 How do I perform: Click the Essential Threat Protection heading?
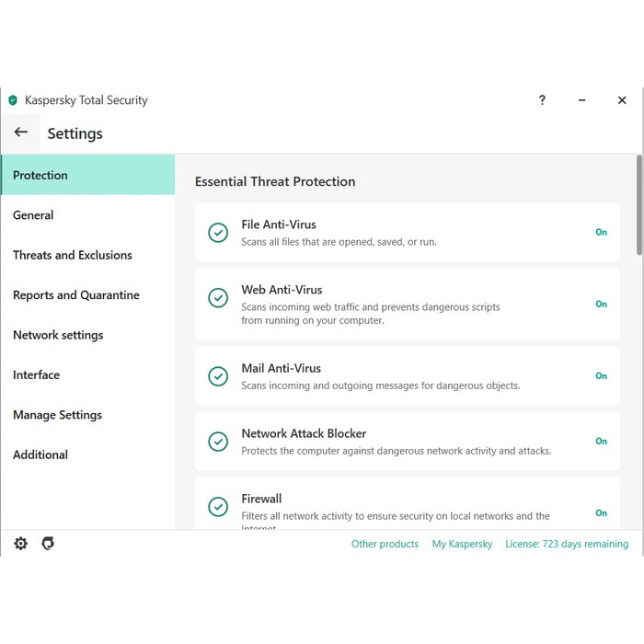(x=275, y=181)
